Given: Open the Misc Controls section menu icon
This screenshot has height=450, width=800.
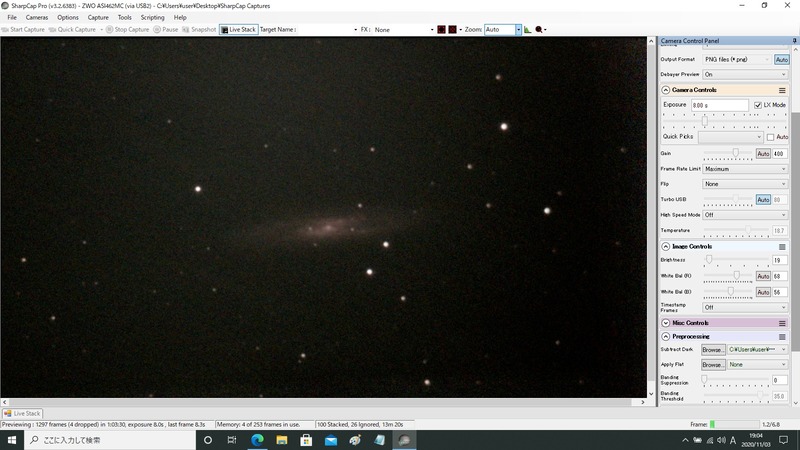Looking at the screenshot, I should (x=782, y=323).
